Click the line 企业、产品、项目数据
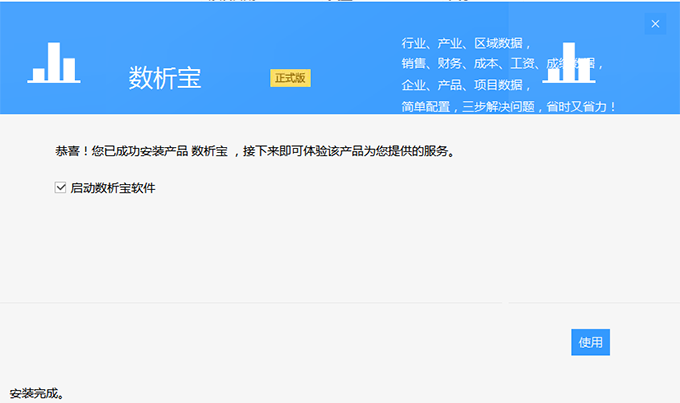Viewport: 680px width, 403px height. [466, 85]
